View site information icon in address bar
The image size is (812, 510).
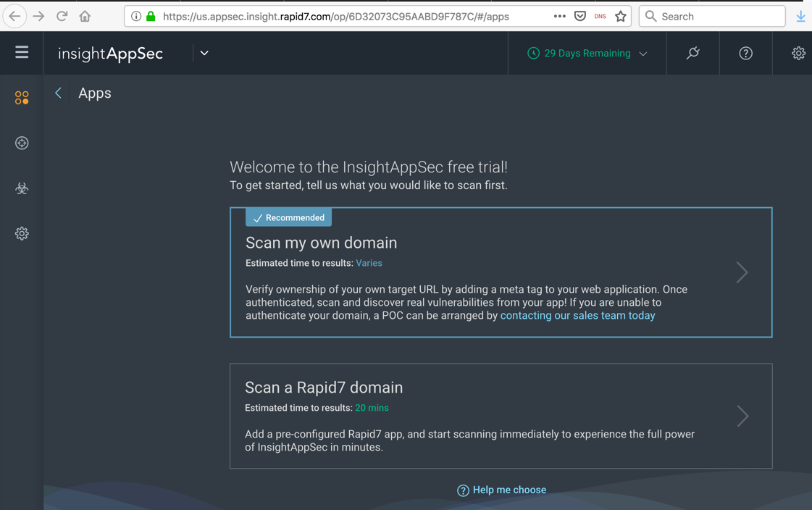tap(136, 17)
